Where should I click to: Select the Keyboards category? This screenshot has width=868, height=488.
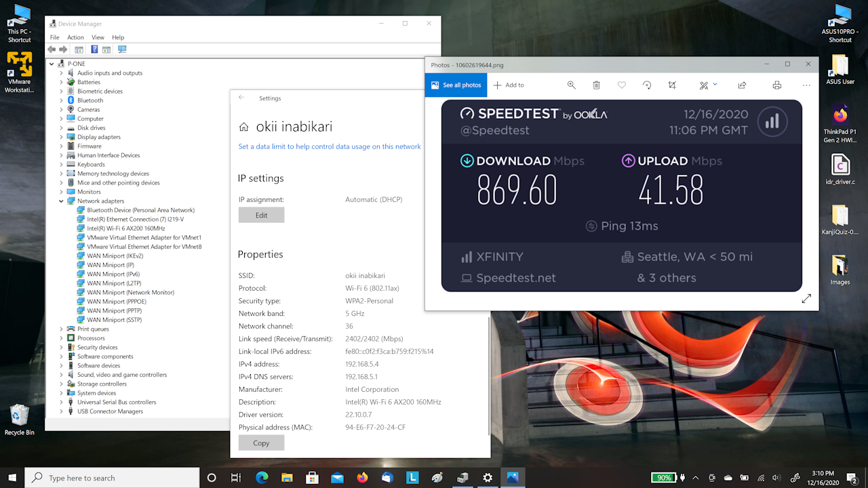coord(91,164)
